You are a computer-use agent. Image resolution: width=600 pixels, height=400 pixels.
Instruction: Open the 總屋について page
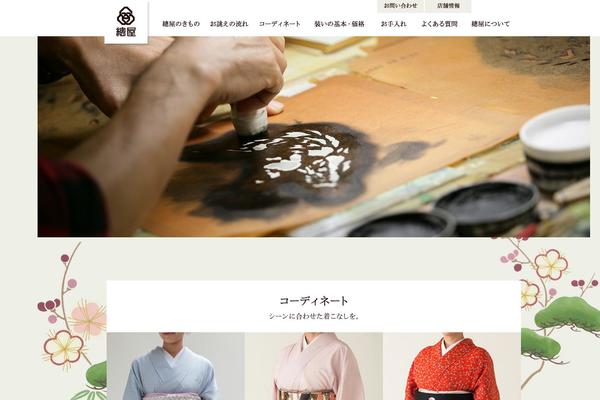click(x=491, y=24)
